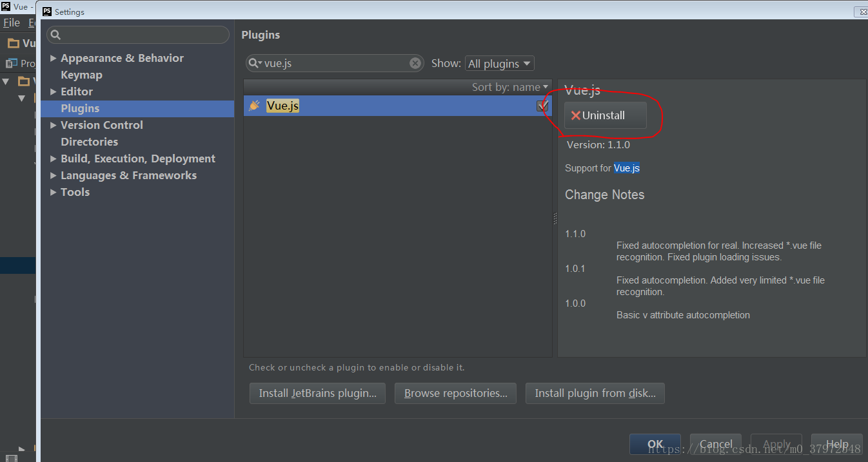The height and width of the screenshot is (462, 868).
Task: Focus the plugin search field with vue.js
Action: [335, 63]
